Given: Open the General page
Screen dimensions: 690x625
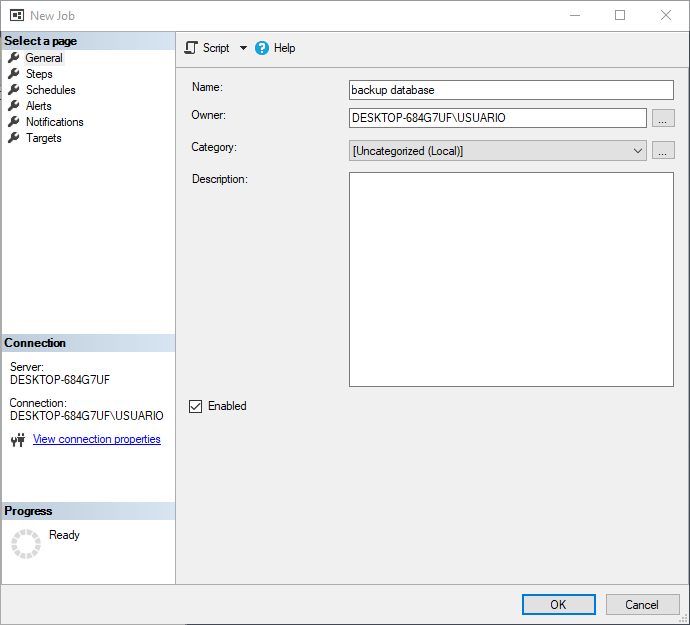Looking at the screenshot, I should 44,58.
